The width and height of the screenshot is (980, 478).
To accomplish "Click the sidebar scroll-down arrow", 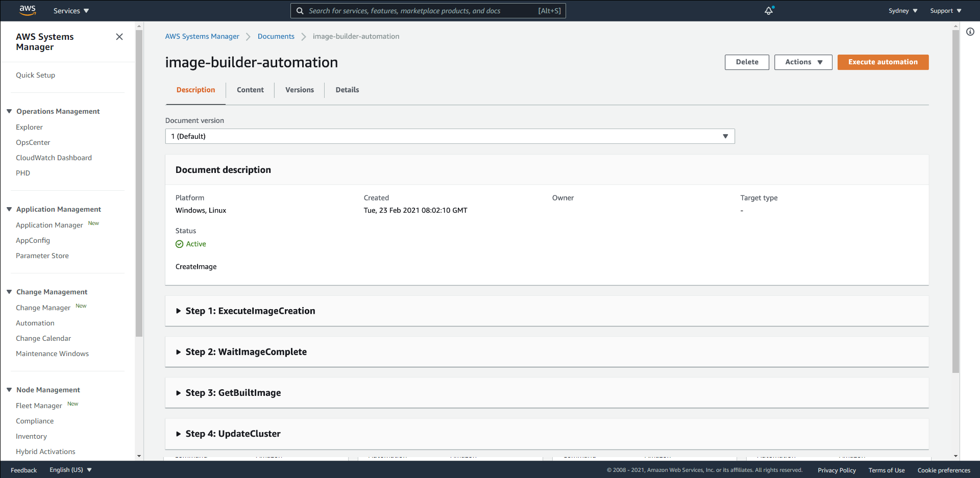I will coord(139,457).
